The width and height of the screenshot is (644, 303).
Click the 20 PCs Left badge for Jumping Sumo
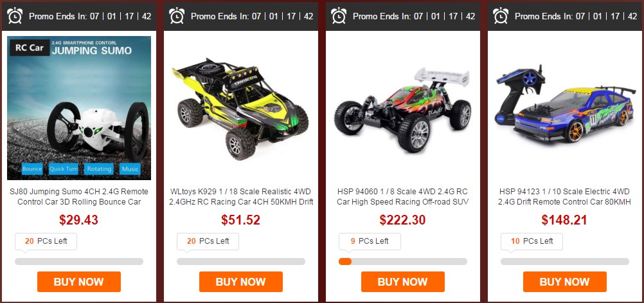[x=46, y=241]
